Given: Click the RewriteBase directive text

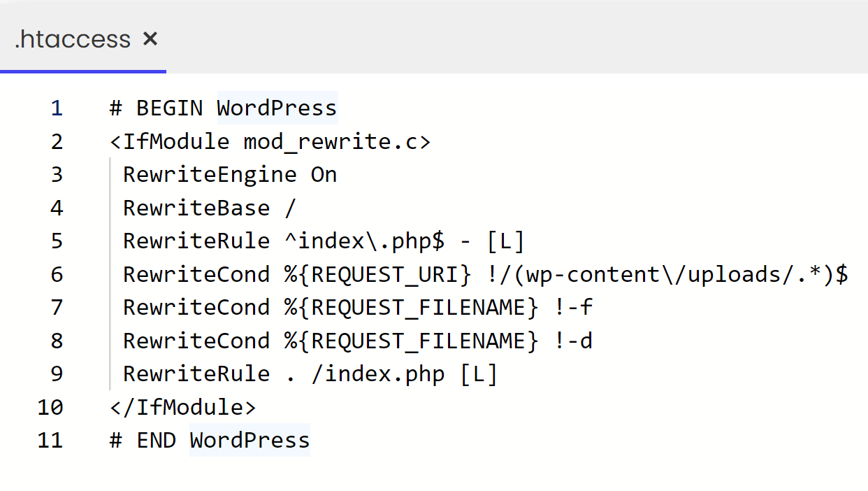Looking at the screenshot, I should click(x=196, y=208).
